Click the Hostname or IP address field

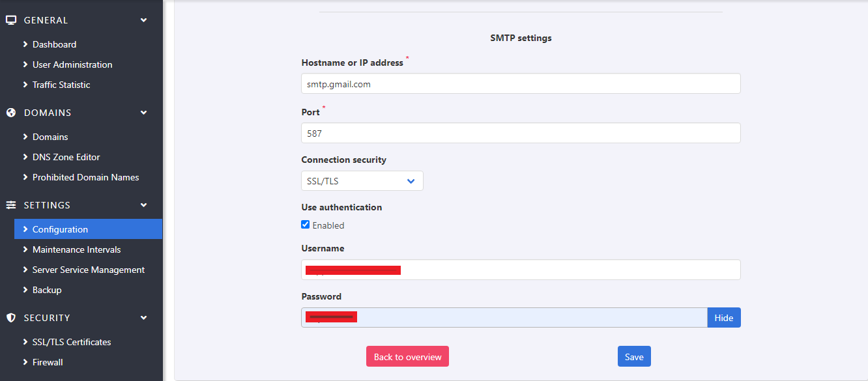click(520, 84)
